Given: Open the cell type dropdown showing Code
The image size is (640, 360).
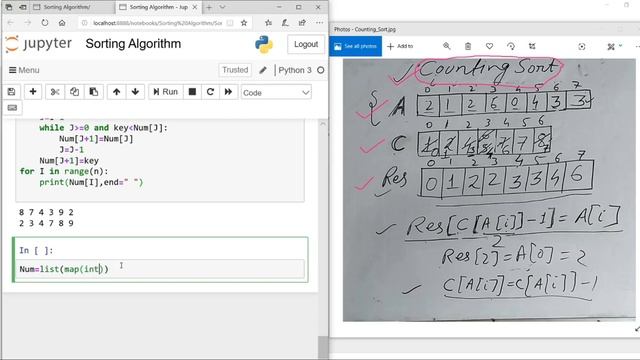Looking at the screenshot, I should (x=276, y=93).
